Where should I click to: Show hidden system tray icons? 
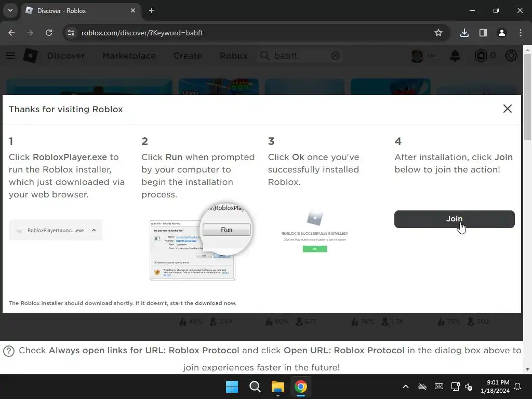tap(405, 387)
